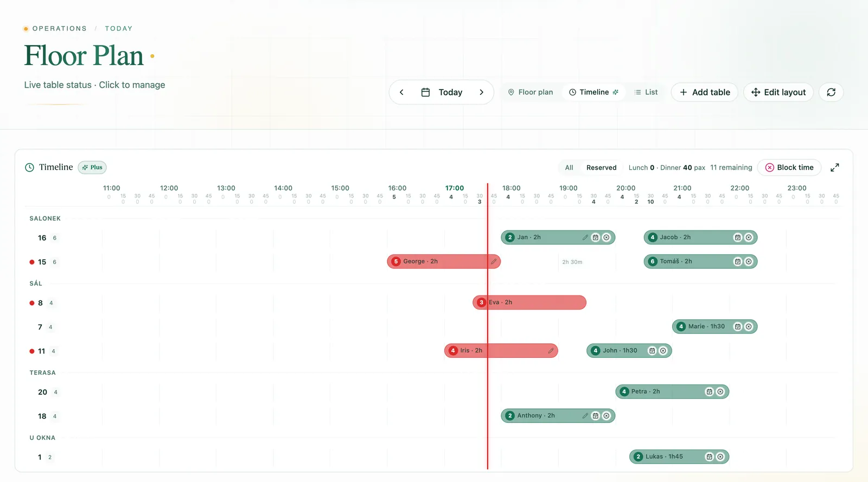Click calendar-check icon on Petra's reservation
868x482 pixels.
tap(710, 391)
